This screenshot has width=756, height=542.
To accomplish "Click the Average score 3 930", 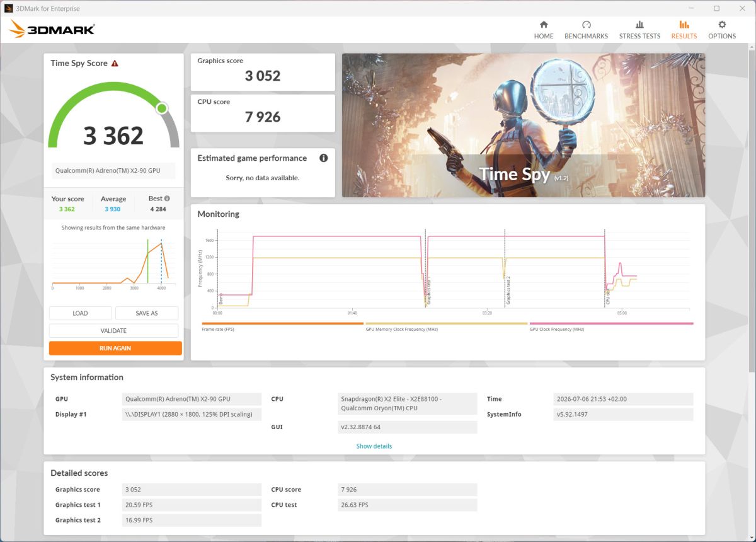I will 113,209.
